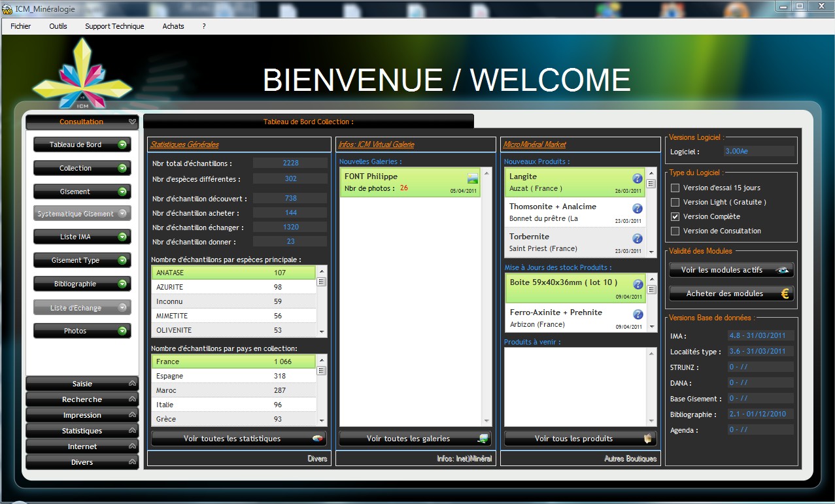Click the ICM crystal logo
Image resolution: width=835 pixels, height=504 pixels.
(82, 73)
